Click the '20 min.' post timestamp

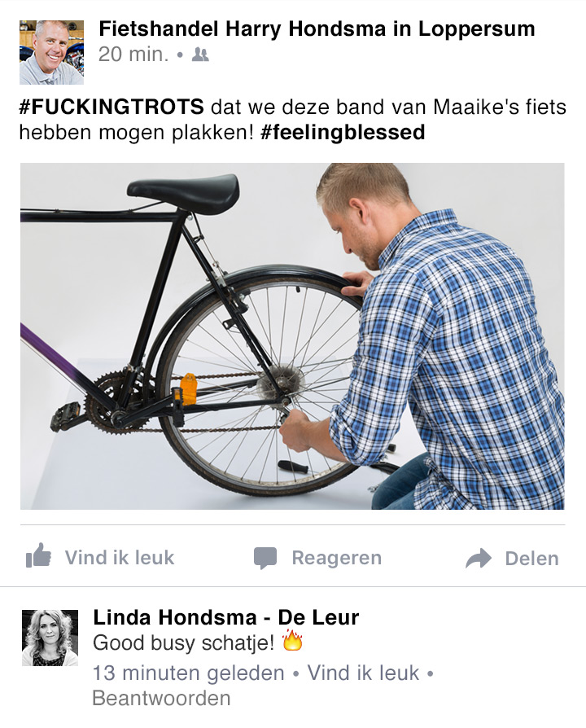point(133,55)
